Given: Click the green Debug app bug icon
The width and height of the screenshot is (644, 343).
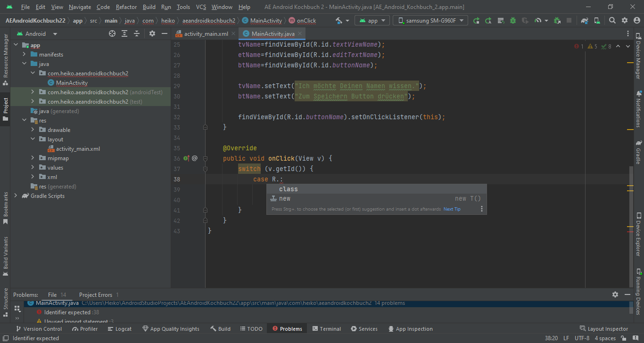Looking at the screenshot, I should click(x=512, y=21).
